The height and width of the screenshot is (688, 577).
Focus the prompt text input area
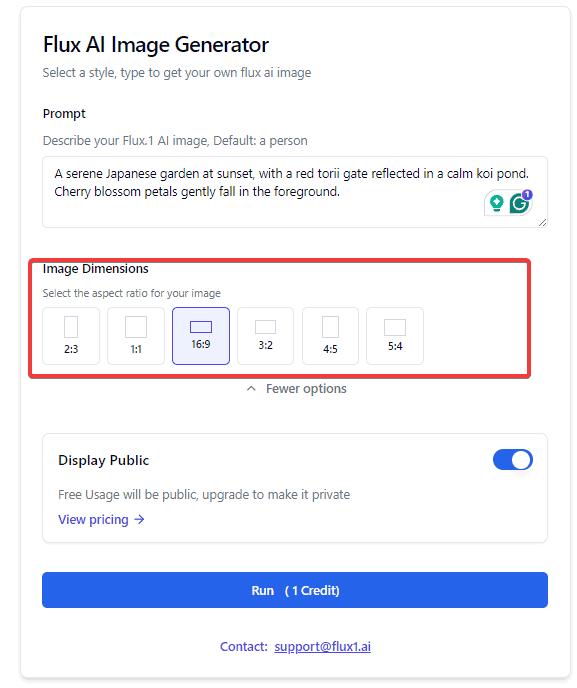point(295,192)
